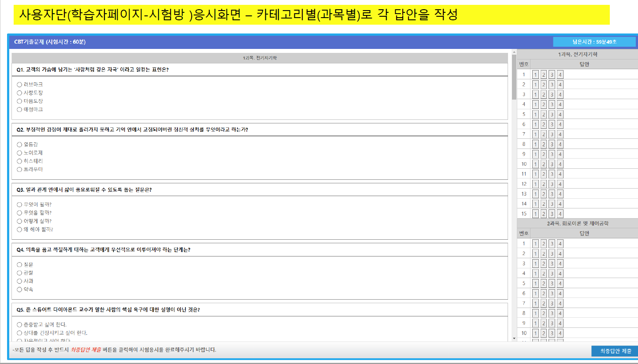Mark answer 2 for row 1 in 회로이론 및 제어공학 sheet
638x364 pixels.
pos(544,244)
